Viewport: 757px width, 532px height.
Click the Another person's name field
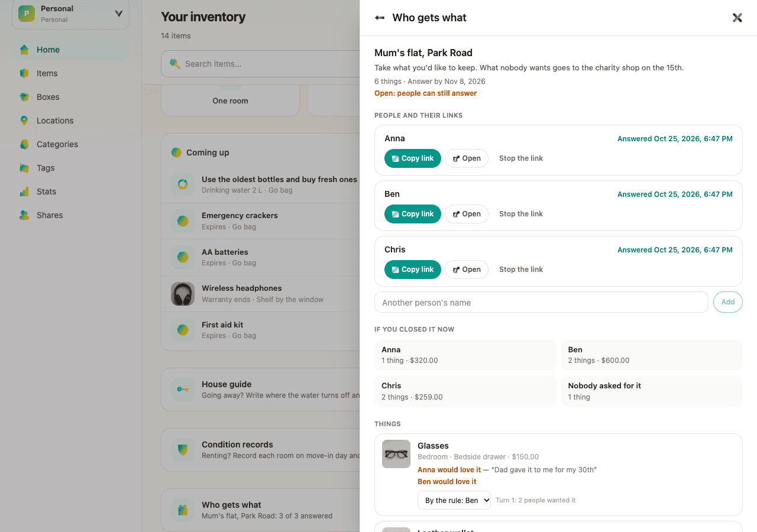coord(541,302)
